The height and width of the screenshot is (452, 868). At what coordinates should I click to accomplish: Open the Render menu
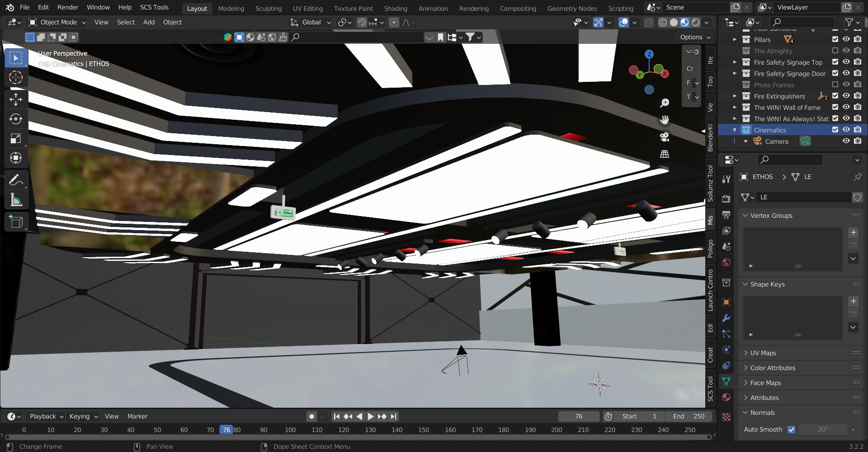coord(67,7)
